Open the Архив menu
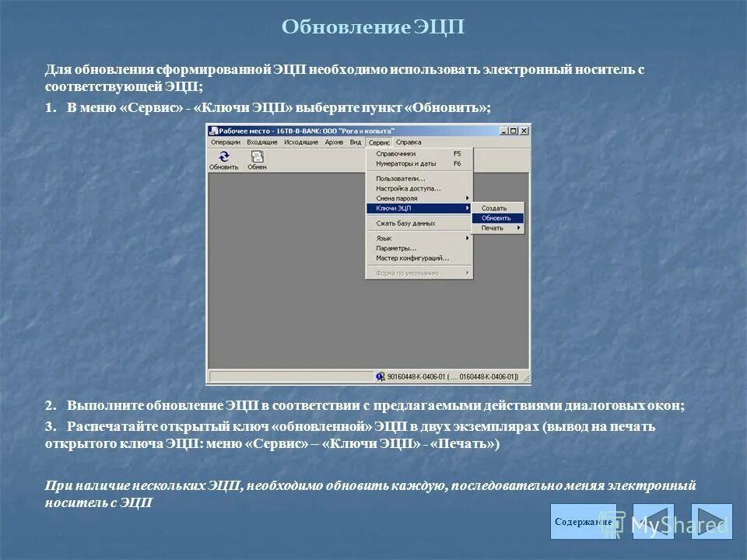Screen dimensions: 747x560 [x=334, y=142]
